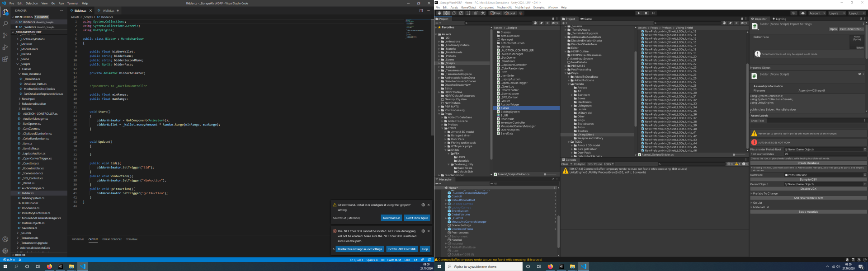Viewport: 868px width, 271px height.
Task: Click Create Database button in Inspector
Action: coord(808,163)
